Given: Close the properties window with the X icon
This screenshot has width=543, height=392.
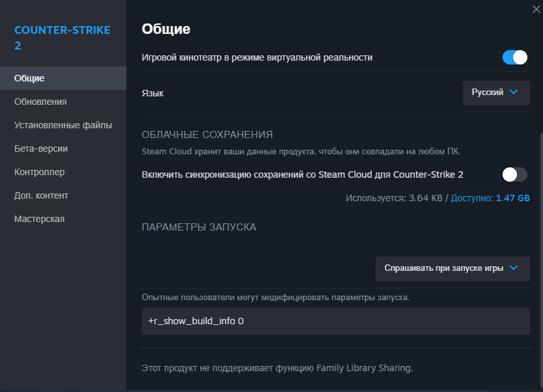Looking at the screenshot, I should (x=536, y=8).
